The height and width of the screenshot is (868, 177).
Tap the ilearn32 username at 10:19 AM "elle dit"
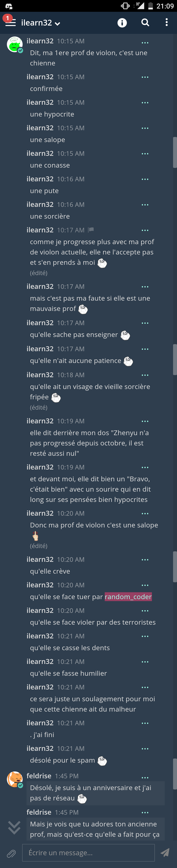click(40, 421)
